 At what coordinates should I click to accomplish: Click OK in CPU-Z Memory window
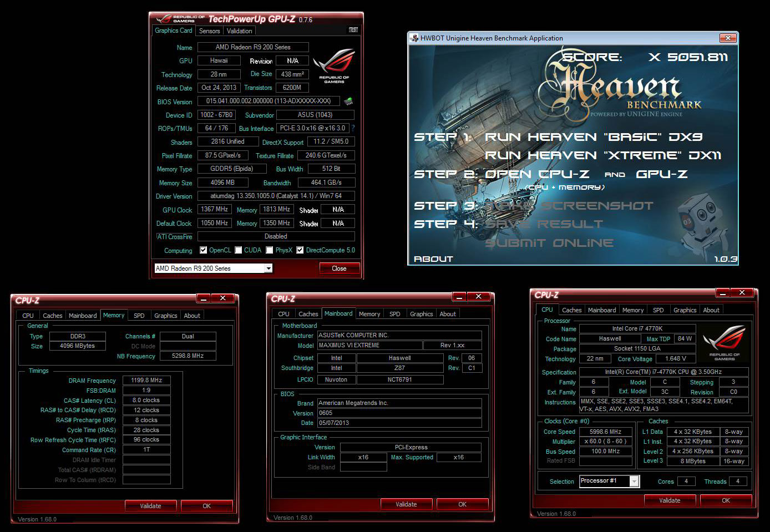(x=207, y=506)
